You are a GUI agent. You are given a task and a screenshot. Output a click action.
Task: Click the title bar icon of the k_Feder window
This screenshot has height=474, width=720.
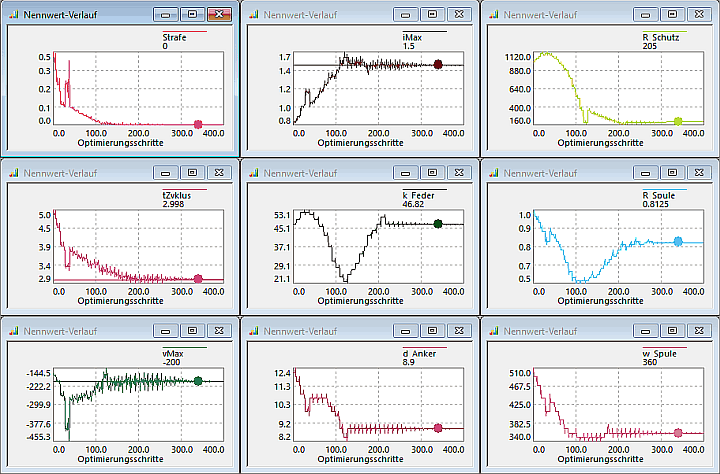[253, 172]
